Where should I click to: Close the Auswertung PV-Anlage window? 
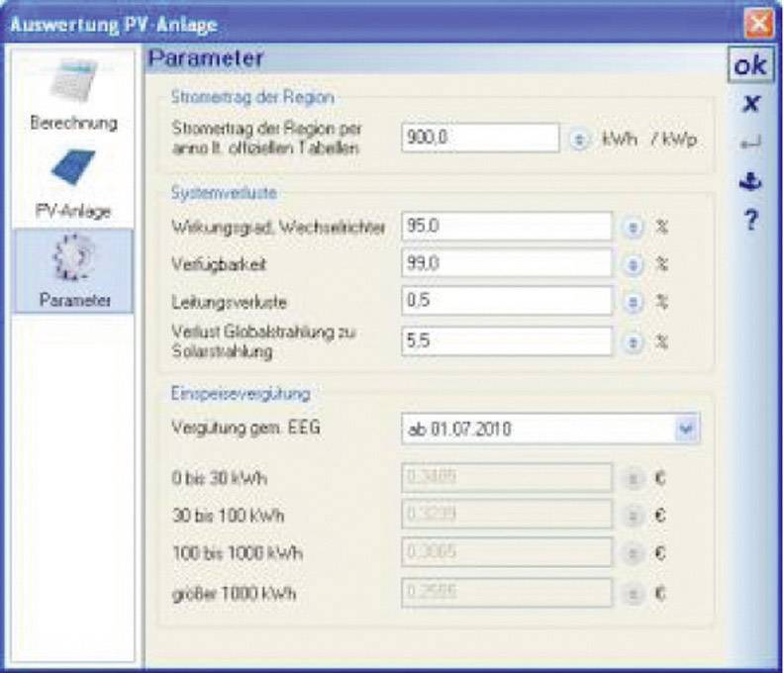tap(759, 23)
